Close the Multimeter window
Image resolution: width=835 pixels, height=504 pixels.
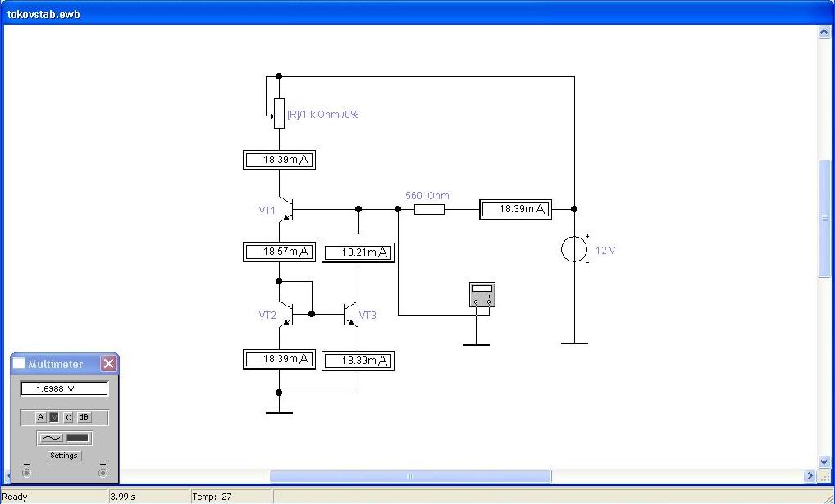(108, 364)
